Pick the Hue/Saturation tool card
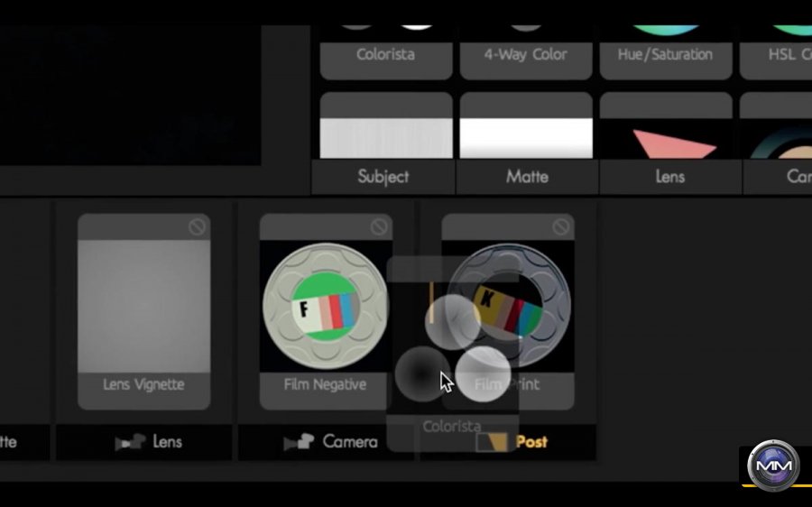 coord(666,53)
